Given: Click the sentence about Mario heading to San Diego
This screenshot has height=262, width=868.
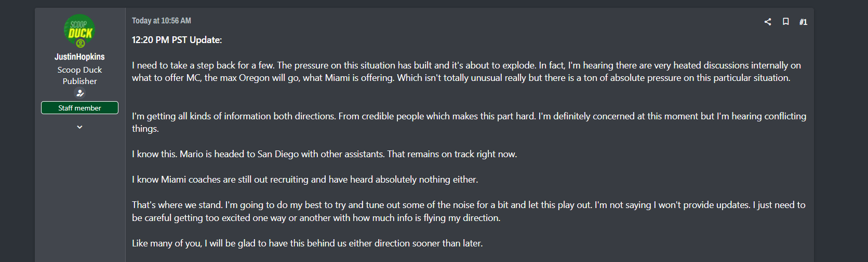Looking at the screenshot, I should click(x=324, y=154).
